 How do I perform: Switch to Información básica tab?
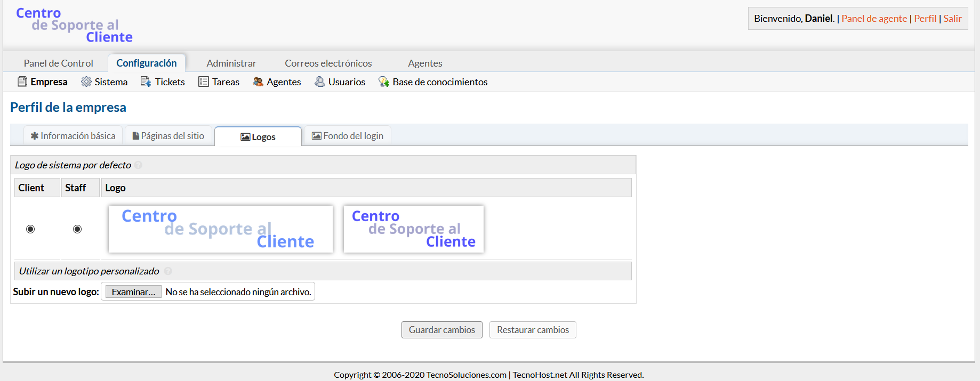pyautogui.click(x=73, y=136)
